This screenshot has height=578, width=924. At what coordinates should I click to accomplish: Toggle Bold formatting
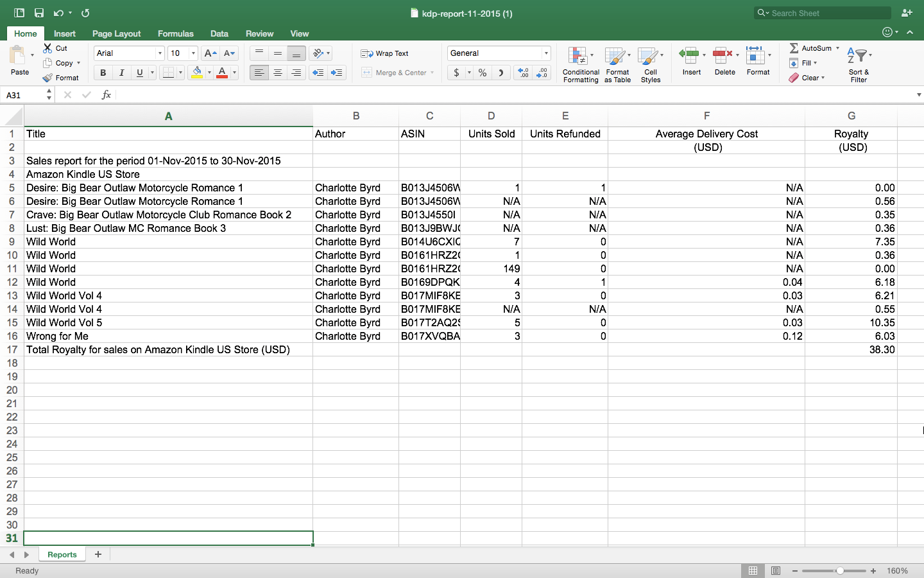[x=103, y=73]
